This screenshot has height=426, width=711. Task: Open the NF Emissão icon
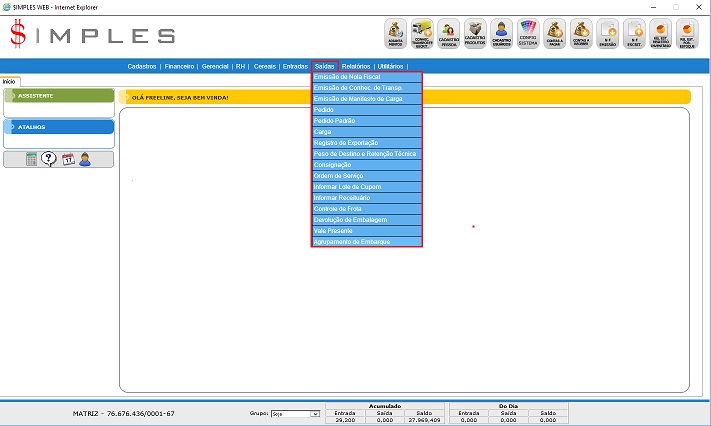tap(607, 33)
